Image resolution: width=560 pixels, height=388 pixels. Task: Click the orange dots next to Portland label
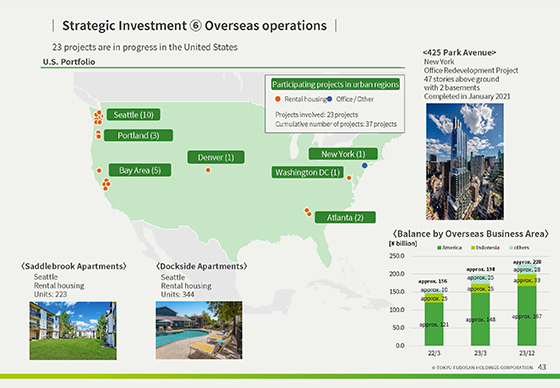pyautogui.click(x=98, y=135)
